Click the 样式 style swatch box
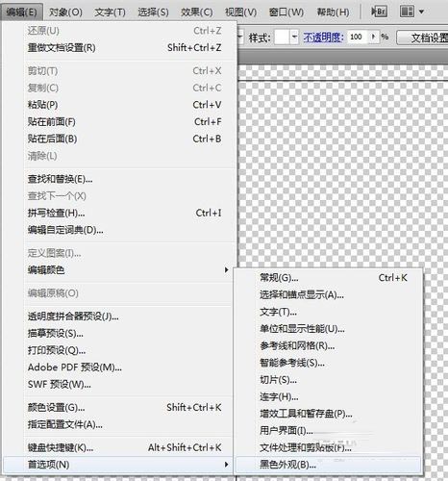 [x=283, y=38]
